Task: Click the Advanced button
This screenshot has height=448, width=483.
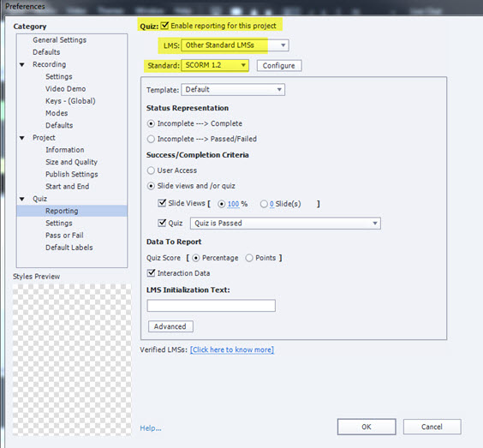Action: pos(170,326)
